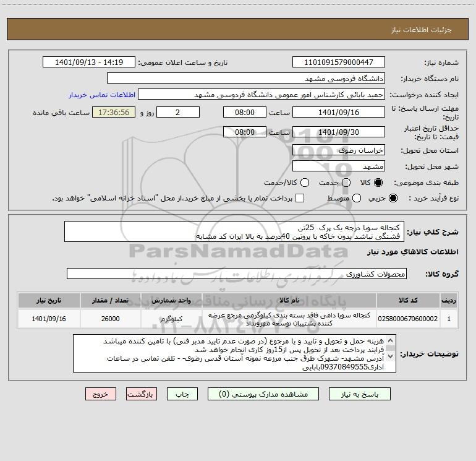Click the خروج exit button
This screenshot has height=461, width=476.
[x=101, y=394]
